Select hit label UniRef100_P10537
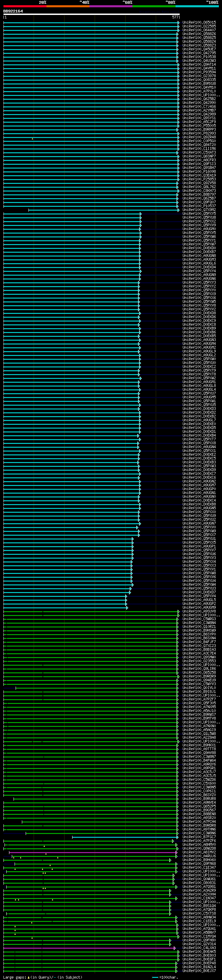The width and height of the screenshot is (222, 980). click(199, 206)
